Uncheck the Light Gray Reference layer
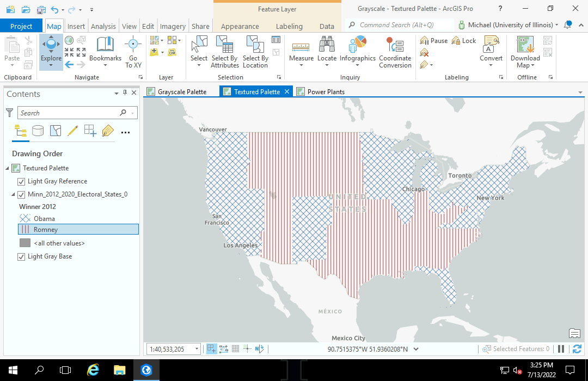The width and height of the screenshot is (588, 381). tap(22, 181)
